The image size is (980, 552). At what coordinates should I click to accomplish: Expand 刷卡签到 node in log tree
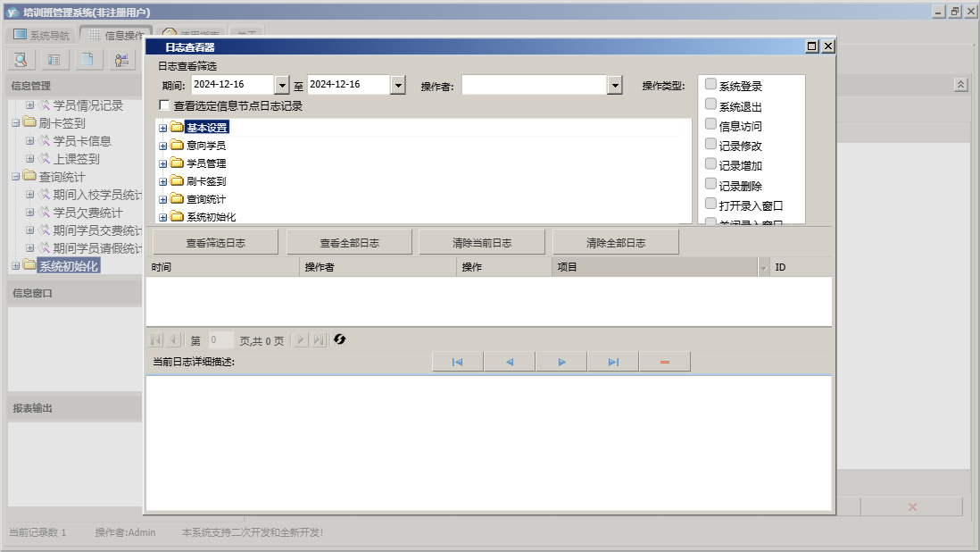click(163, 182)
